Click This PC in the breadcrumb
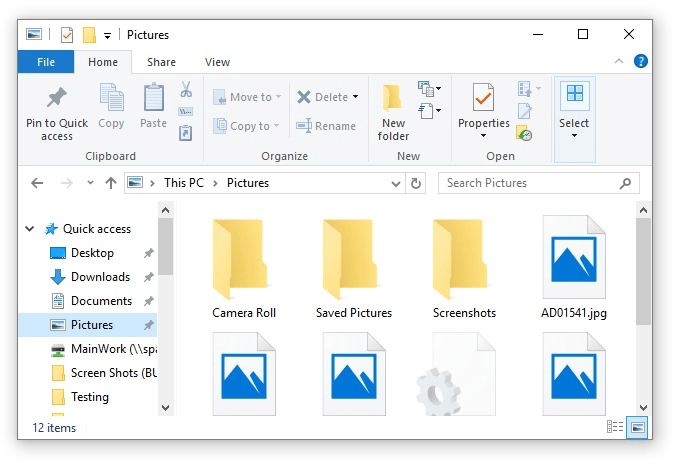The height and width of the screenshot is (466, 680). click(184, 183)
